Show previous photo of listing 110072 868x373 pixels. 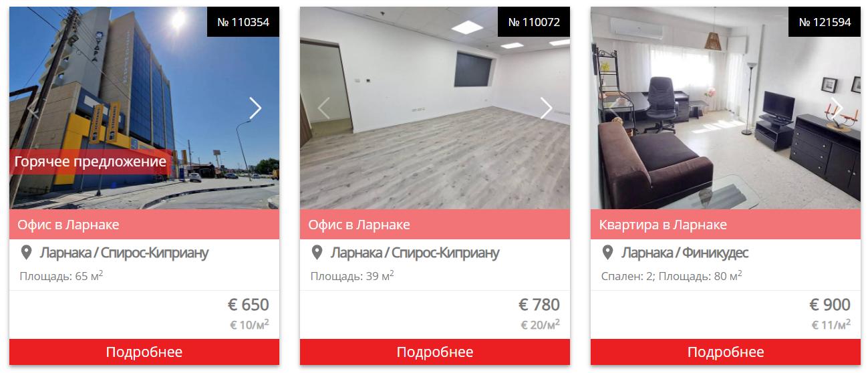pyautogui.click(x=324, y=108)
